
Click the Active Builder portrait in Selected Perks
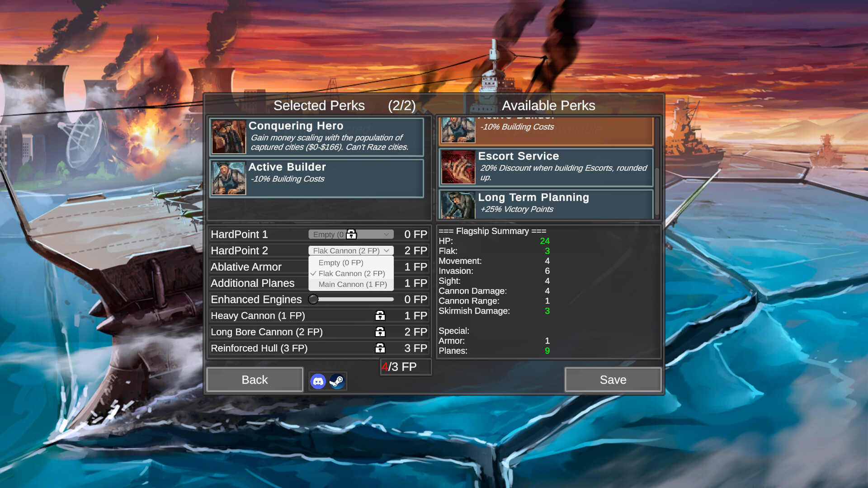(229, 178)
